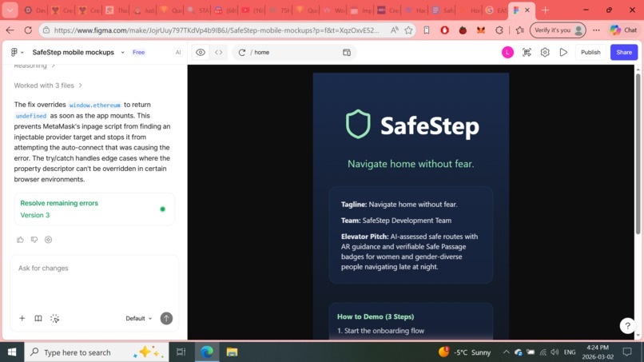Click the figma.com address bar URL
Viewport: 644px width, 362px height.
pyautogui.click(x=217, y=30)
